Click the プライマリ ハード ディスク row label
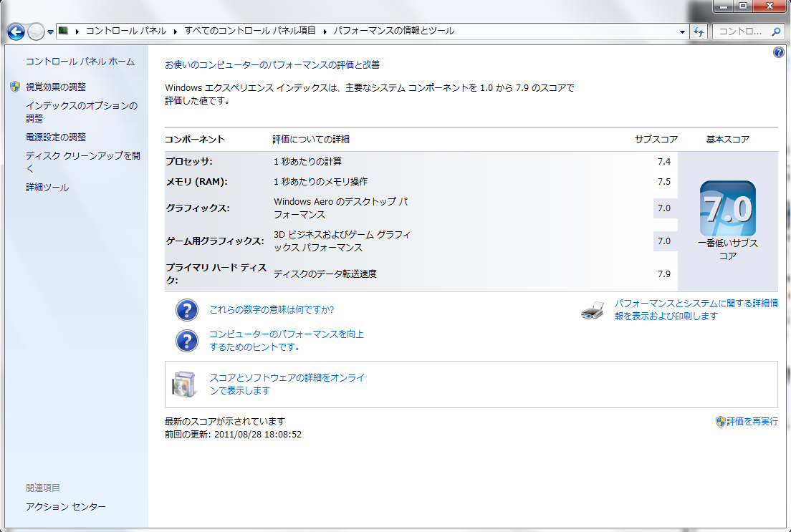 (x=216, y=274)
